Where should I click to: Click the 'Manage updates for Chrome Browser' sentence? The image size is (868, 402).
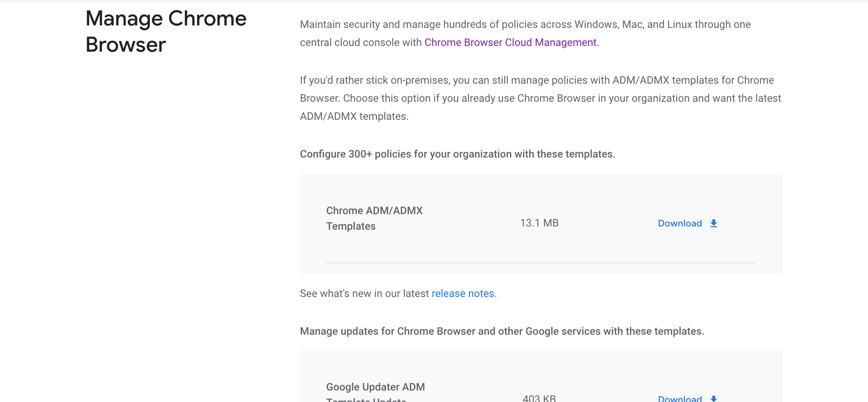pyautogui.click(x=502, y=331)
